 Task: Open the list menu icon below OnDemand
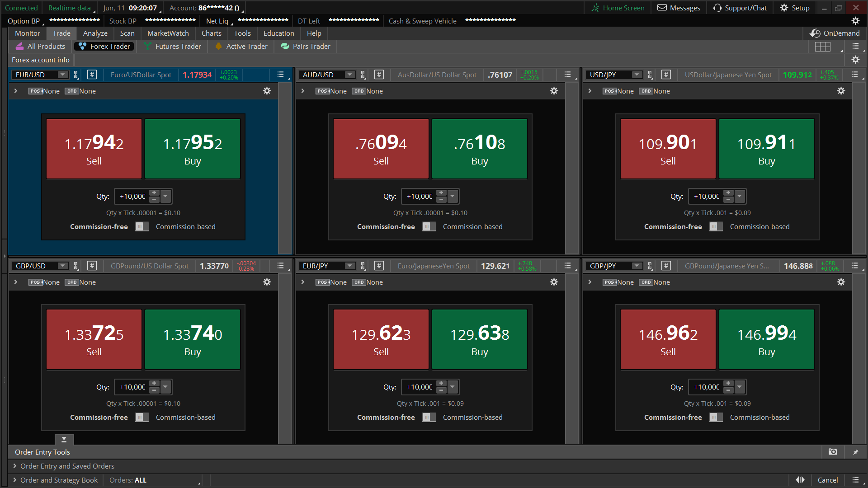coord(855,47)
